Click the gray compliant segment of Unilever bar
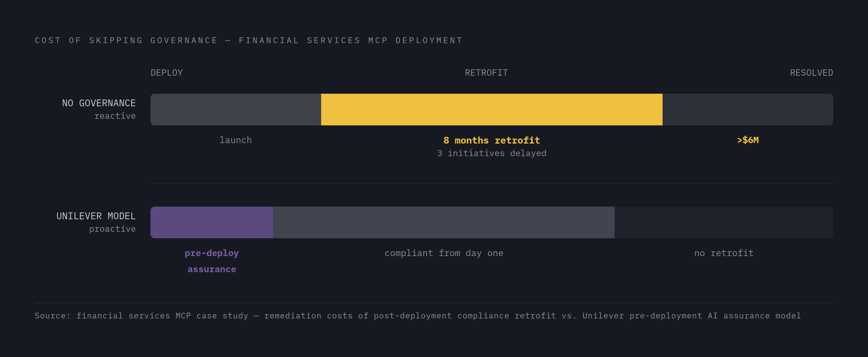The height and width of the screenshot is (357, 868). [444, 222]
